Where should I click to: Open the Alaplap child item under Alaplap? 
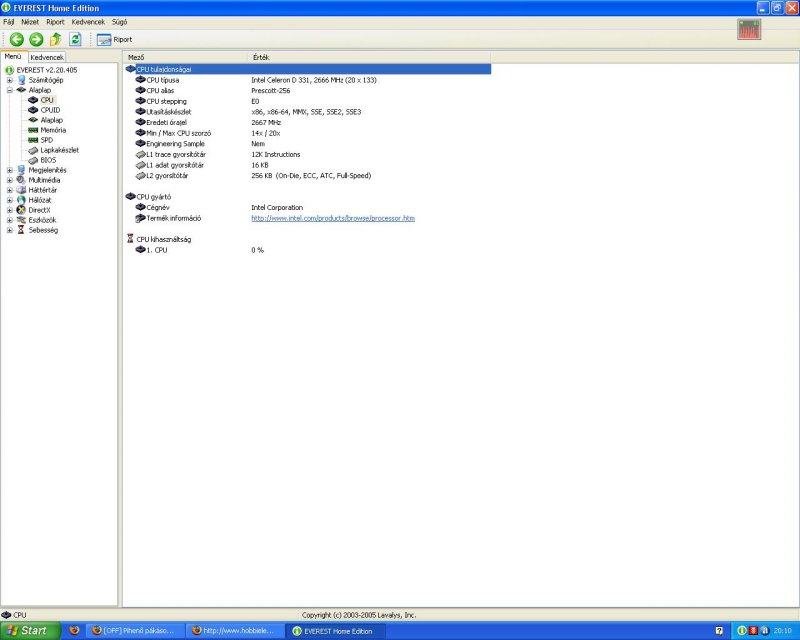tap(52, 120)
